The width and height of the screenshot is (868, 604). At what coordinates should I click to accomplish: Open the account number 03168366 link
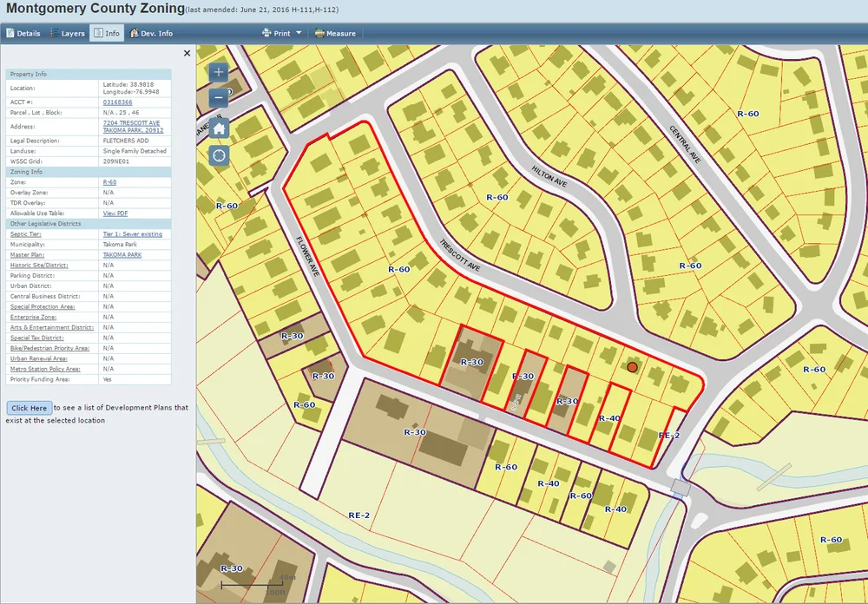(x=117, y=102)
